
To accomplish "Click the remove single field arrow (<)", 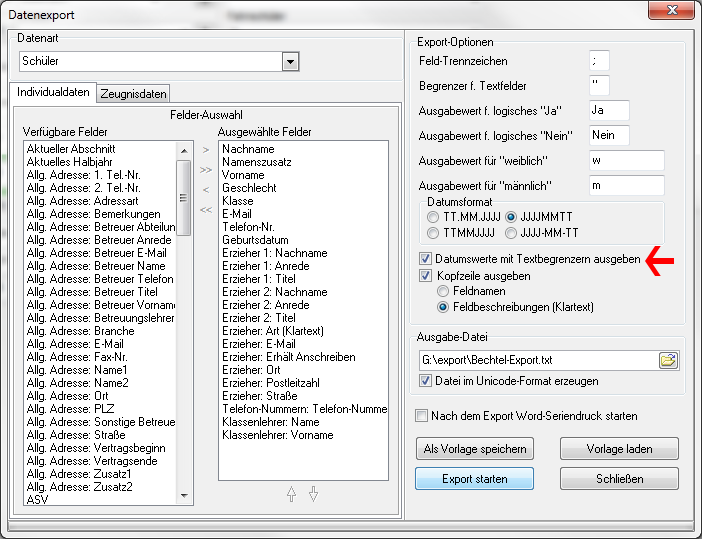I will pyautogui.click(x=205, y=189).
